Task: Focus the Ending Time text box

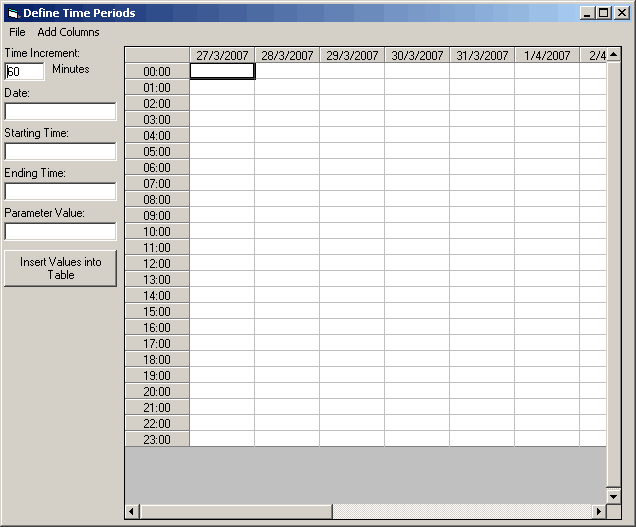Action: coord(60,191)
